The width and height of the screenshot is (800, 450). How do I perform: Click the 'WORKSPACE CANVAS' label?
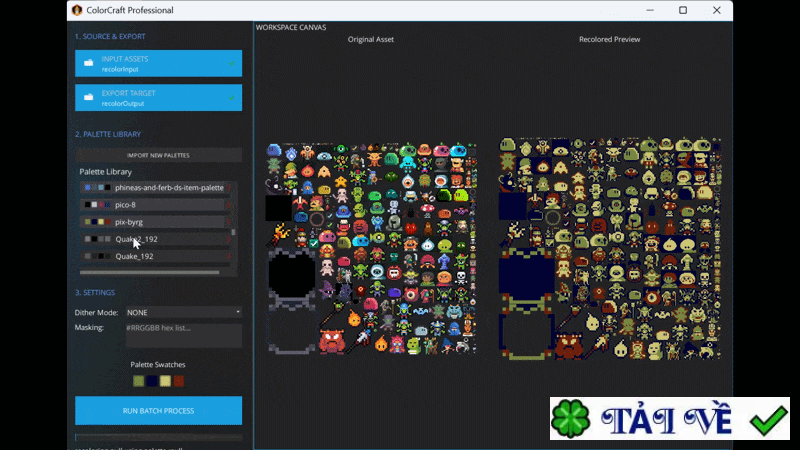291,28
